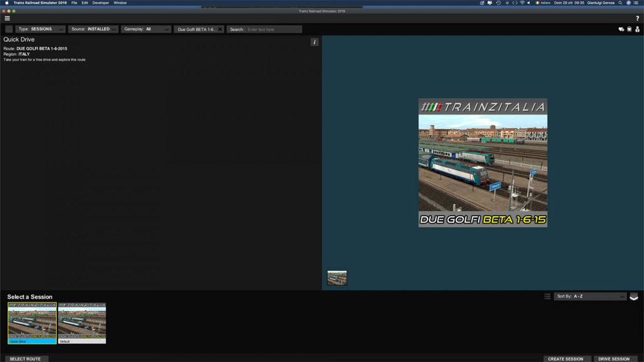
Task: Open the File menu
Action: point(74,3)
